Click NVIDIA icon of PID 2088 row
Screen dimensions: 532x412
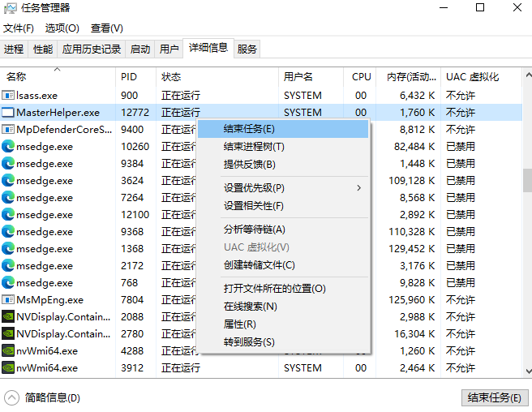coord(8,316)
